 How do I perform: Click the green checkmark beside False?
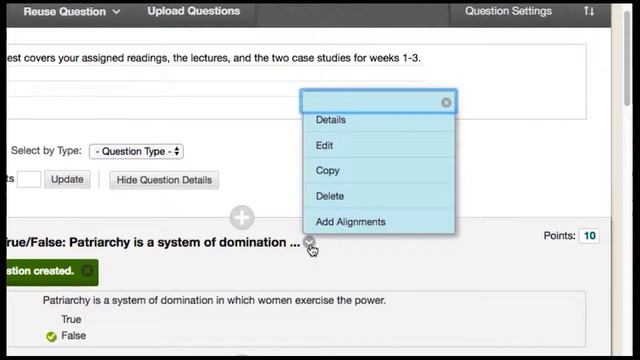(x=51, y=337)
